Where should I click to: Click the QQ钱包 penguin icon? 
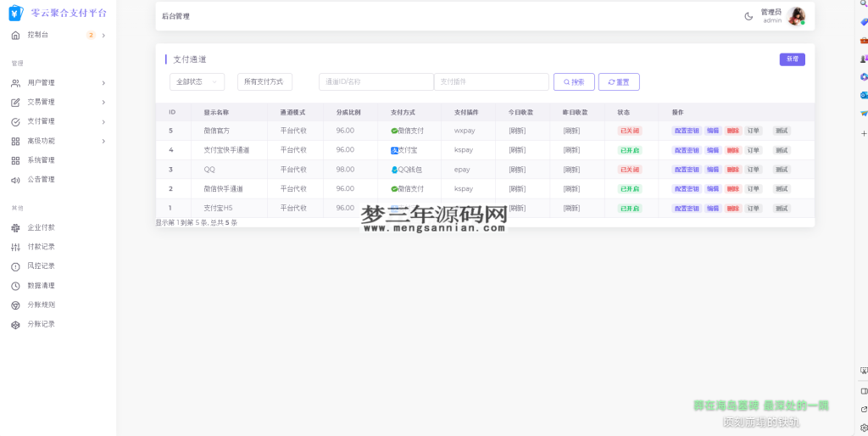point(394,170)
